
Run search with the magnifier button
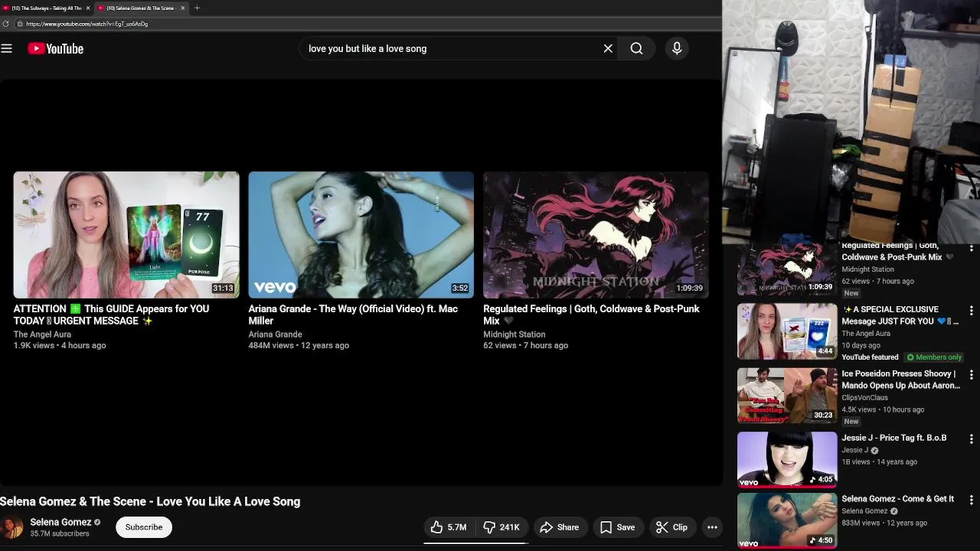tap(636, 48)
